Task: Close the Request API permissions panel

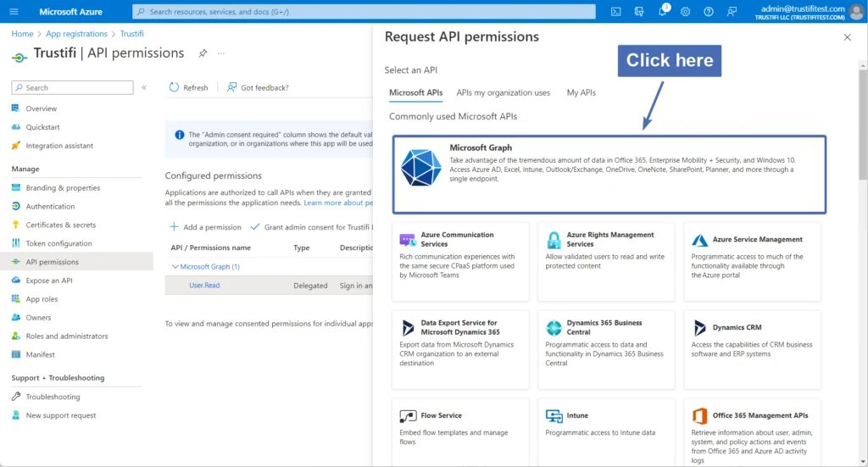Action: 847,37
